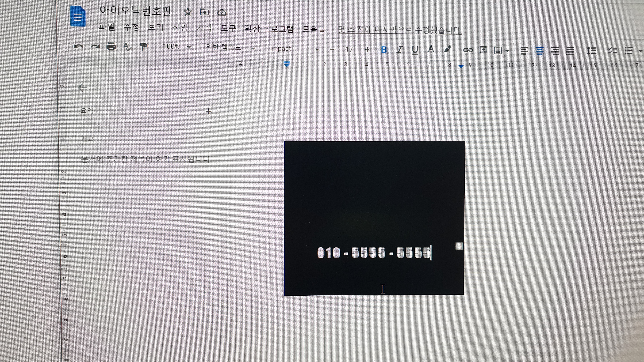Image resolution: width=644 pixels, height=362 pixels.
Task: Increase font size with plus button
Action: 367,49
